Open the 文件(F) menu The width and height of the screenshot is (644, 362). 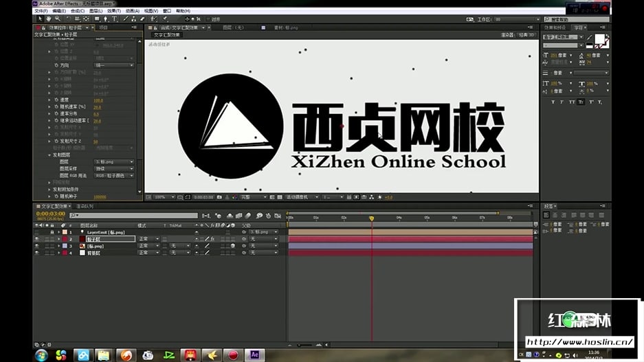click(41, 11)
